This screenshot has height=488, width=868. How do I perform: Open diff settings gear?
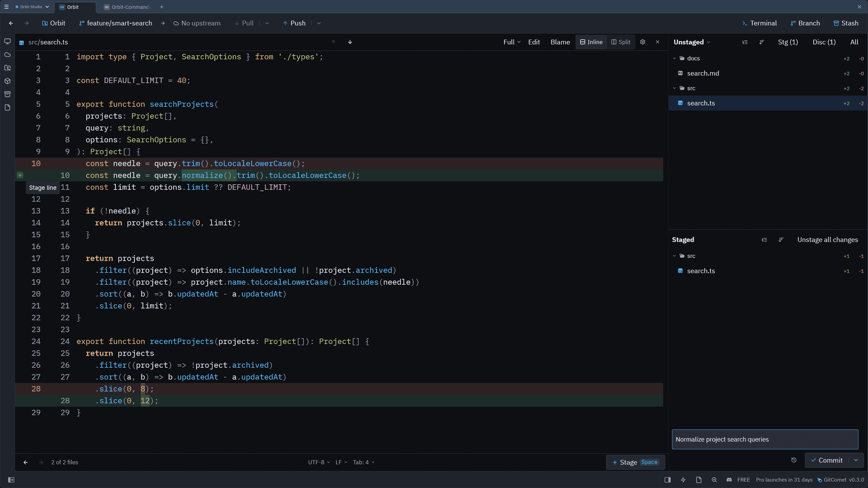click(x=642, y=42)
